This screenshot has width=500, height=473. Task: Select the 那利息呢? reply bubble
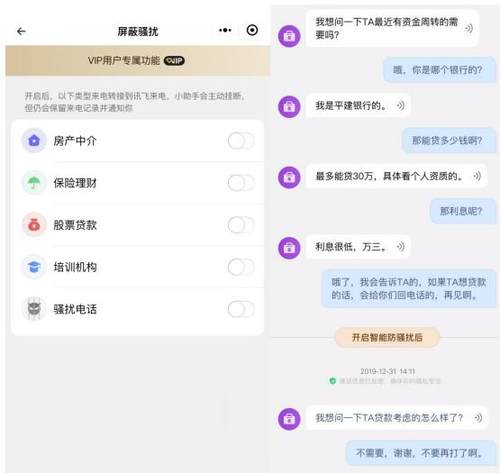click(462, 211)
